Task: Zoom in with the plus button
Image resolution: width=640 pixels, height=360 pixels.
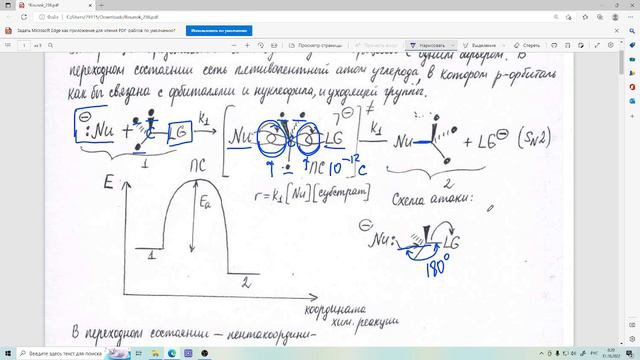Action: click(x=247, y=45)
